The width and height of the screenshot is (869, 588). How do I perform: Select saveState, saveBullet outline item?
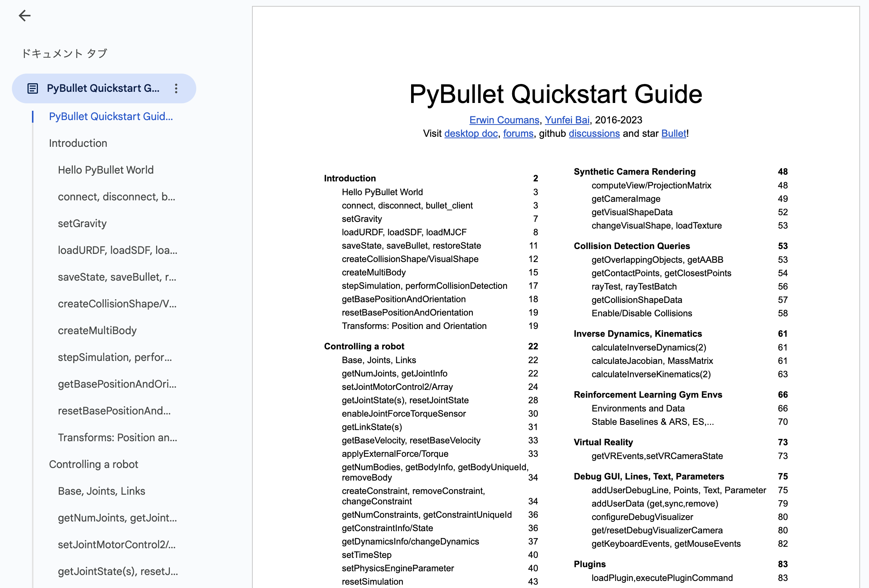click(x=117, y=277)
